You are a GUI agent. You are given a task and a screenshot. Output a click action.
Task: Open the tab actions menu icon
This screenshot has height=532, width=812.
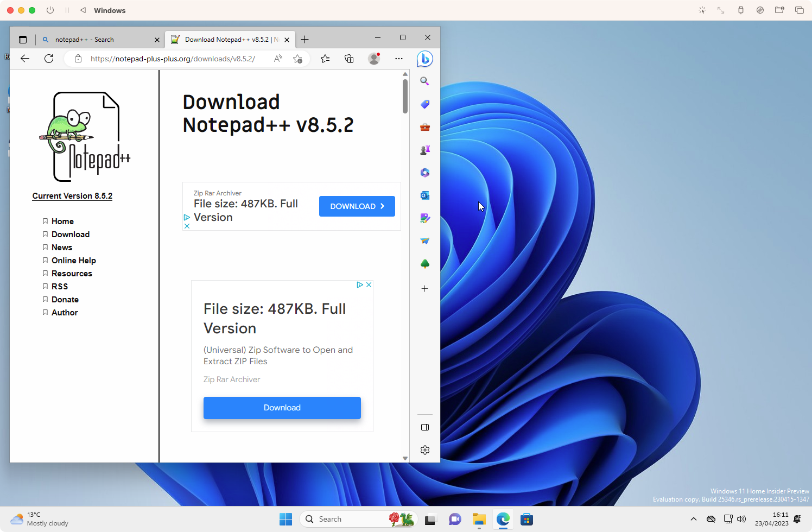23,40
